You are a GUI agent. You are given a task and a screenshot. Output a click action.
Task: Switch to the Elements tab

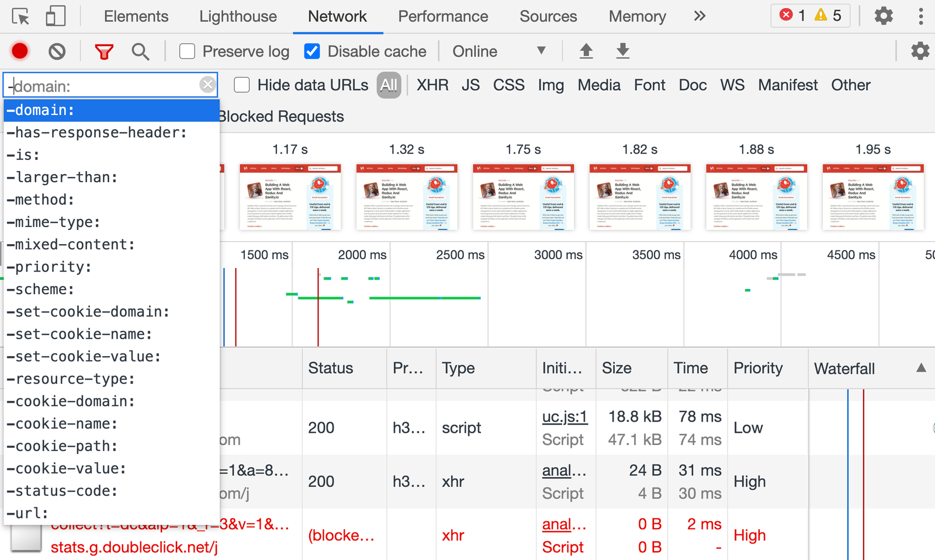pos(136,16)
